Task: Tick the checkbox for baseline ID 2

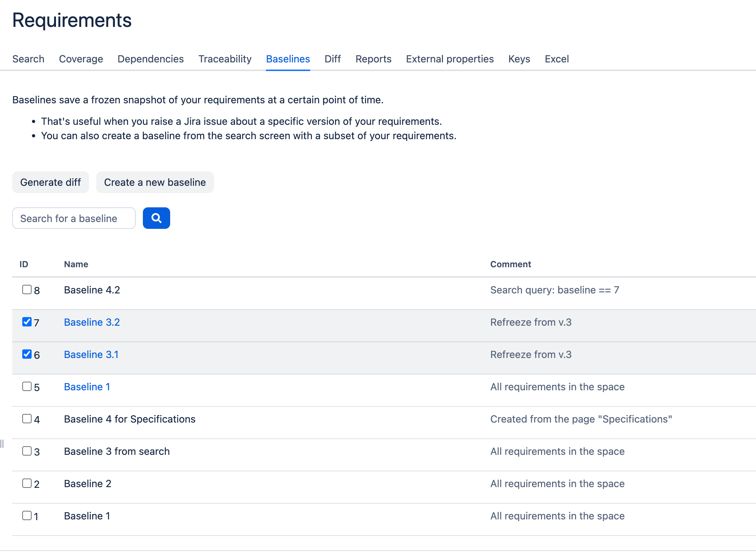Action: point(27,483)
